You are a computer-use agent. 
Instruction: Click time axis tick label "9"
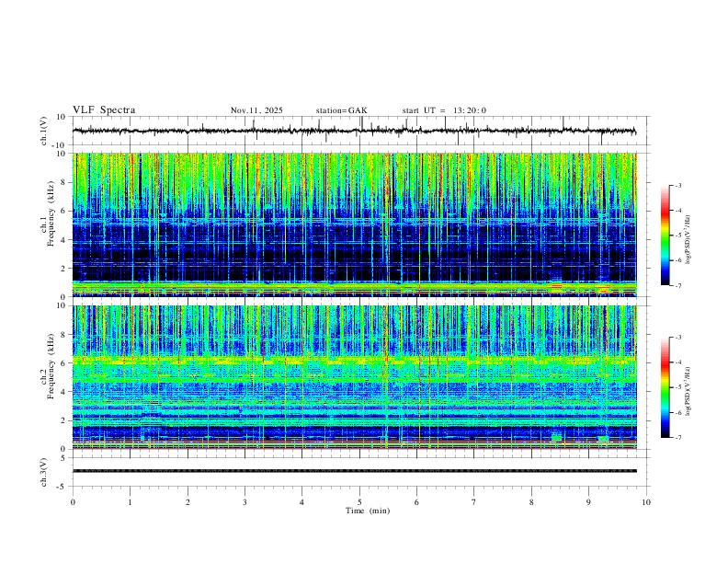[589, 502]
